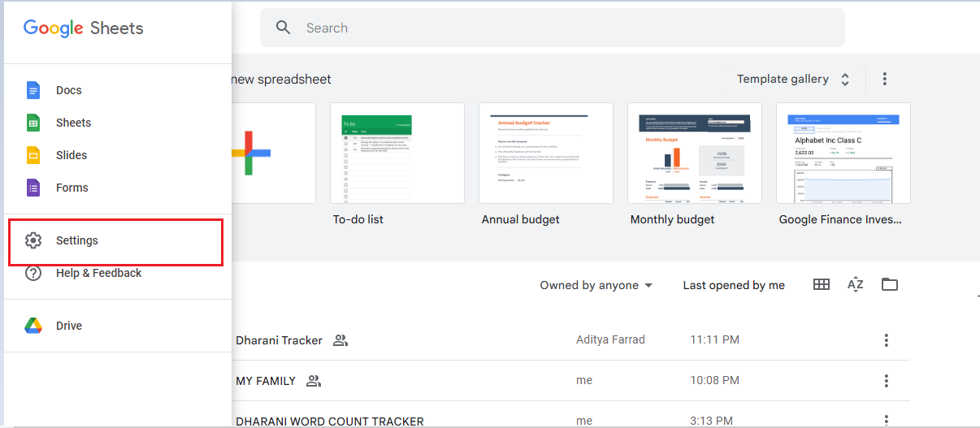
Task: Open DHARANI WORD COUNT TRACKER spreadsheet
Action: (330, 422)
